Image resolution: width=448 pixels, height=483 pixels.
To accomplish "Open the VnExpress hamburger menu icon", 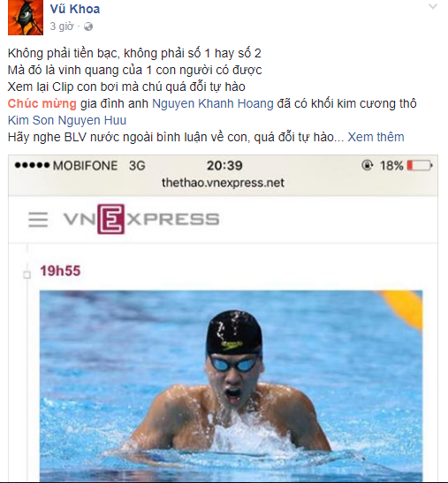I will (38, 220).
